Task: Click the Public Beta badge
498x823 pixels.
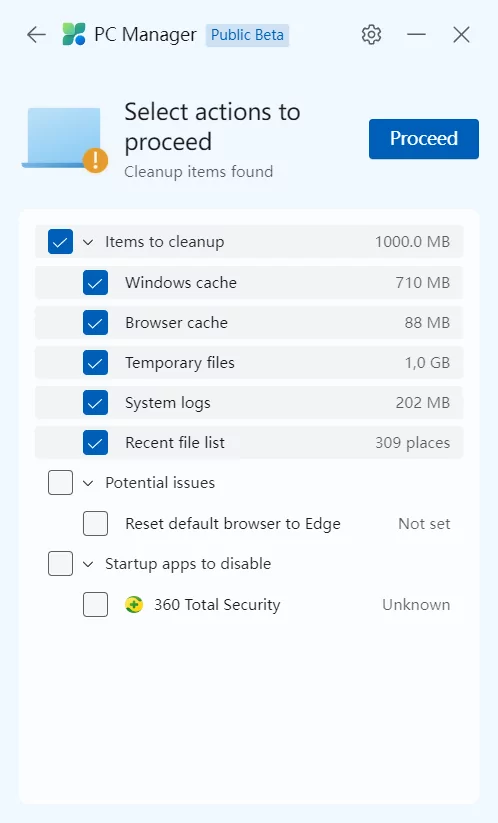Action: coord(247,35)
